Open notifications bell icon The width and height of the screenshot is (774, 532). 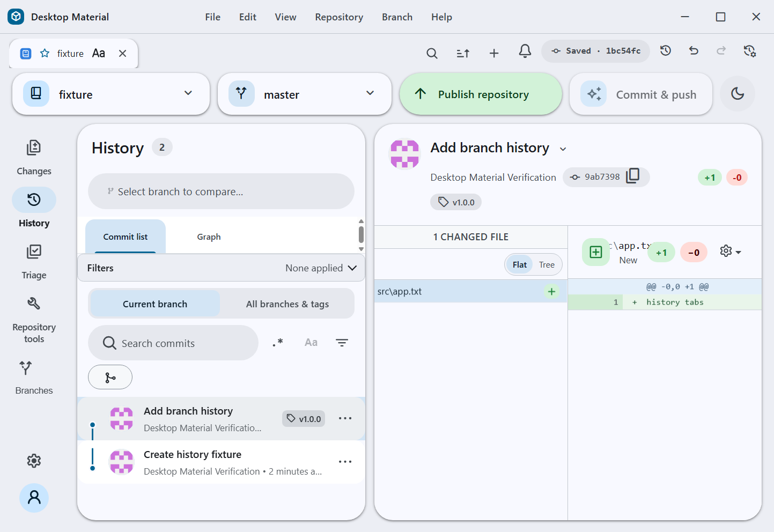click(x=525, y=51)
